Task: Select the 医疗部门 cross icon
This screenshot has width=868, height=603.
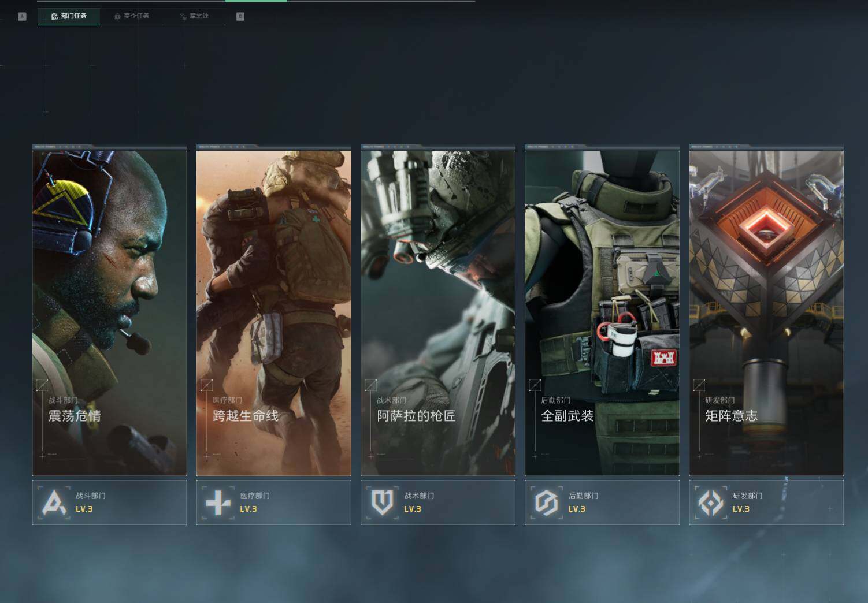Action: (x=218, y=502)
